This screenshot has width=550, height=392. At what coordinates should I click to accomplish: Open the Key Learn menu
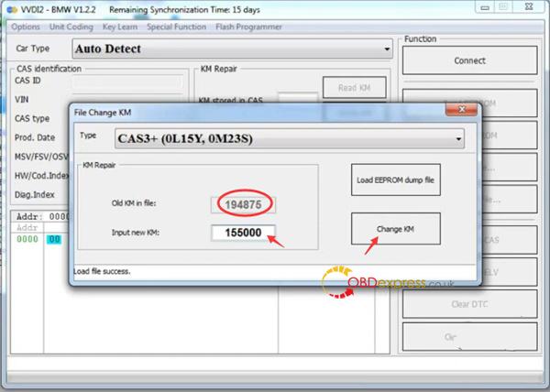click(120, 27)
